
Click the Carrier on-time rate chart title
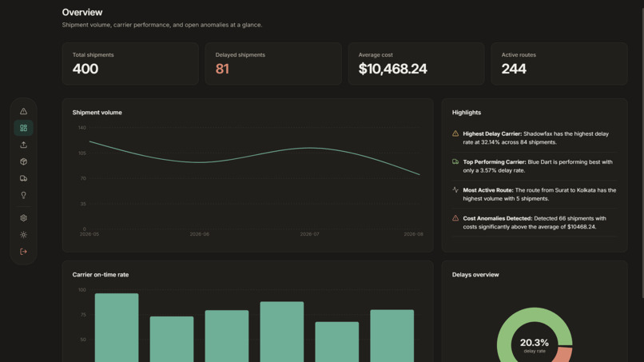[x=101, y=274]
